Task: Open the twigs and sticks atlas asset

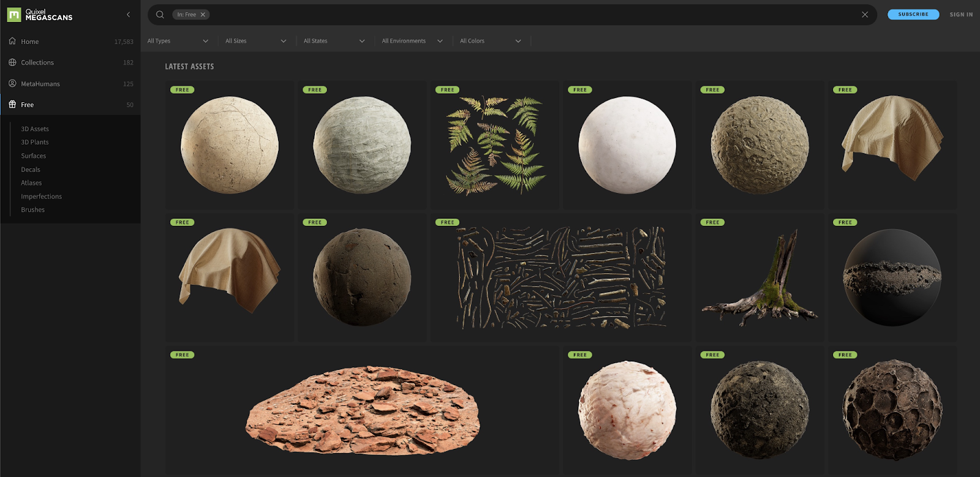Action: tap(561, 277)
